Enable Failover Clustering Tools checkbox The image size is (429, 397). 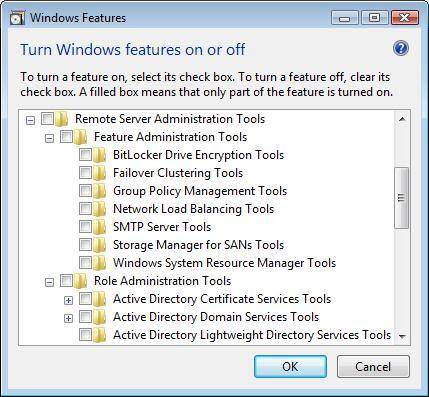click(x=85, y=173)
